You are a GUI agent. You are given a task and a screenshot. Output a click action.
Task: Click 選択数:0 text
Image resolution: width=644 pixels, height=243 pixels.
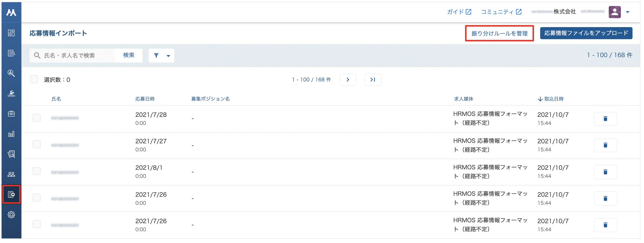click(57, 80)
